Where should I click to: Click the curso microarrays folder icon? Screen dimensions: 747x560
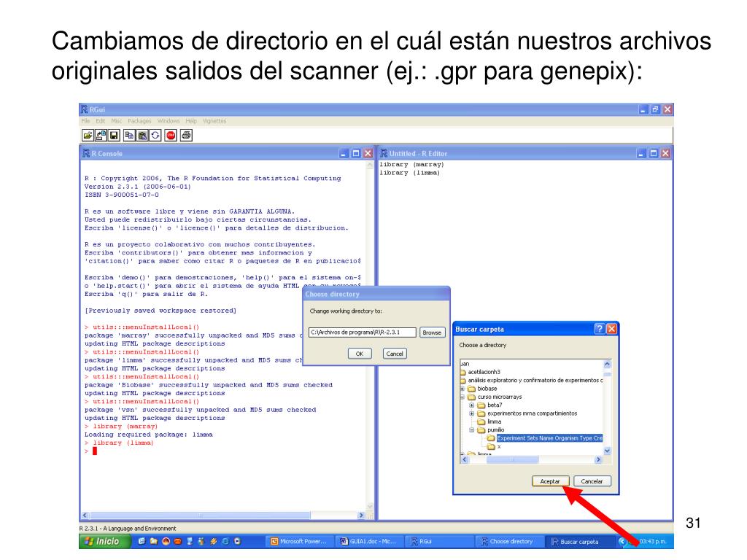click(x=472, y=397)
